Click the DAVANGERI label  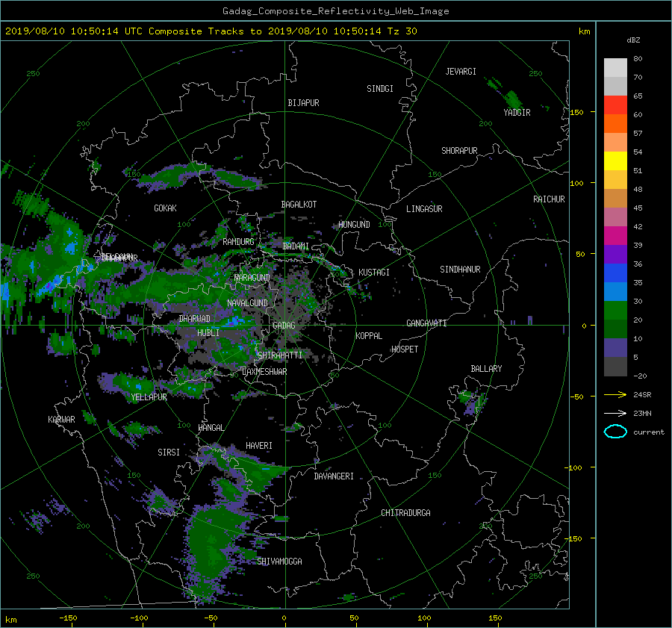point(334,476)
